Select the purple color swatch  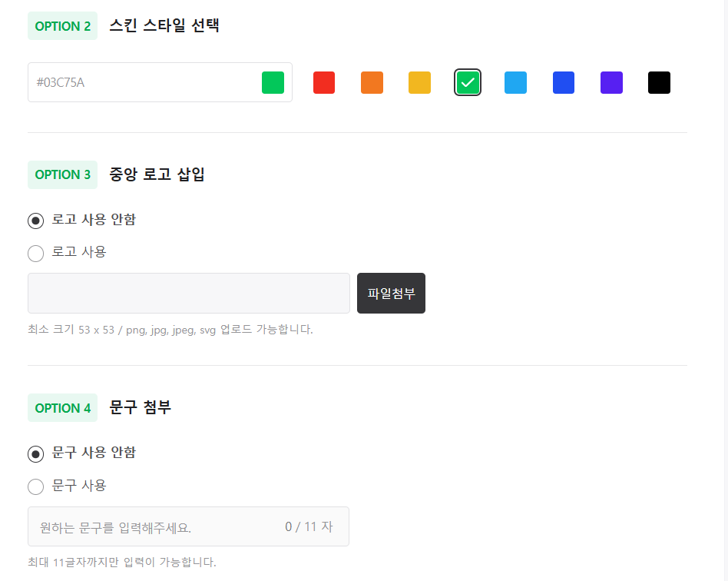click(x=611, y=82)
